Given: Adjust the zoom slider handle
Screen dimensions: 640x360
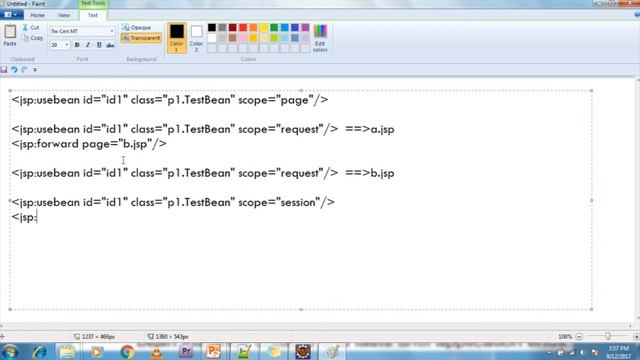Looking at the screenshot, I should (x=608, y=337).
